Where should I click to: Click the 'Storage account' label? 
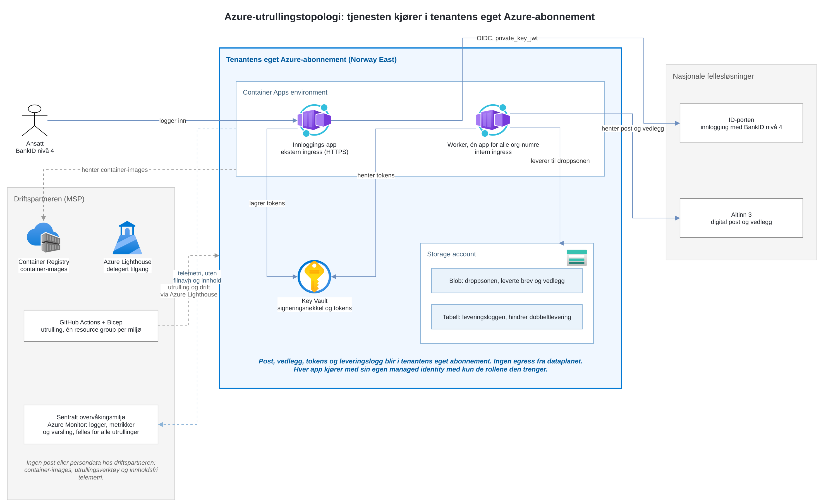point(451,254)
